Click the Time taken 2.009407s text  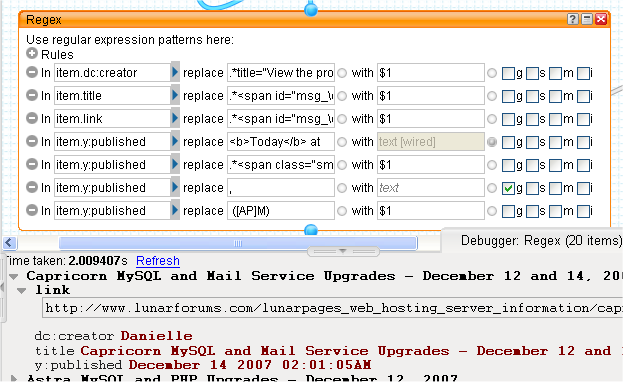click(x=66, y=261)
